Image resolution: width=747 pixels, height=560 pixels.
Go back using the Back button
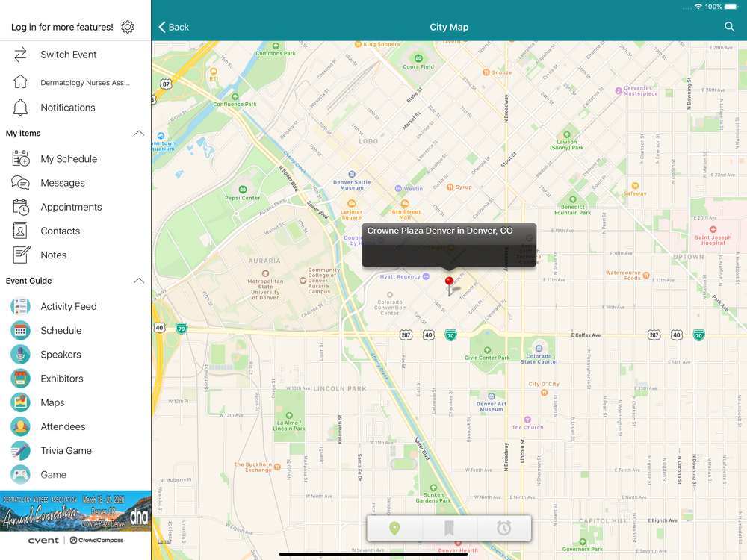tap(173, 27)
